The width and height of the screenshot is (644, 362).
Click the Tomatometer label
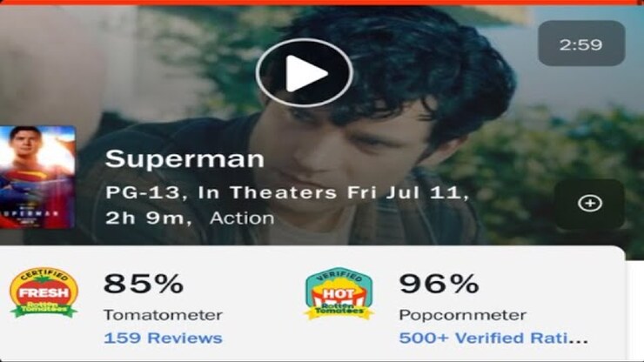[163, 314]
